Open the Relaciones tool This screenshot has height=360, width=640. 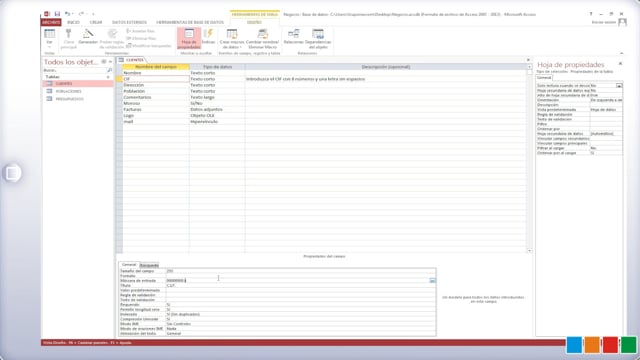click(x=293, y=37)
